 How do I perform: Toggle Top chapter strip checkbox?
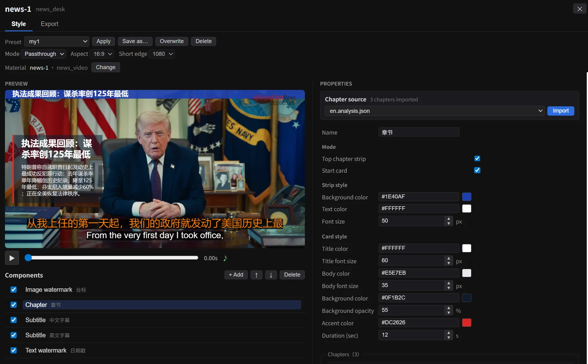pos(477,158)
